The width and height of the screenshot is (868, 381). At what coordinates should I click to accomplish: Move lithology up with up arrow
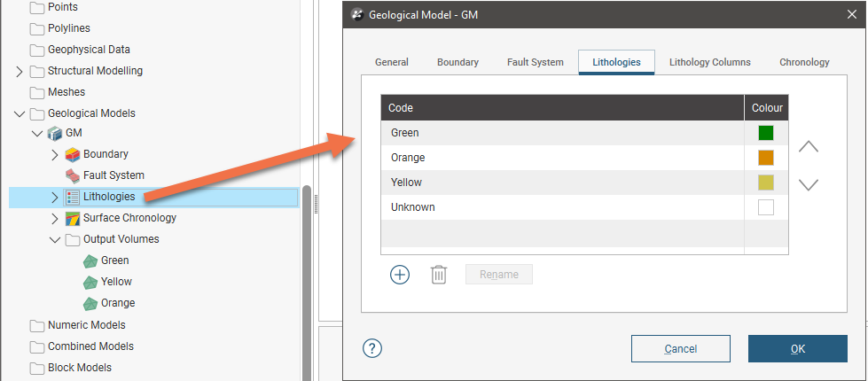808,147
